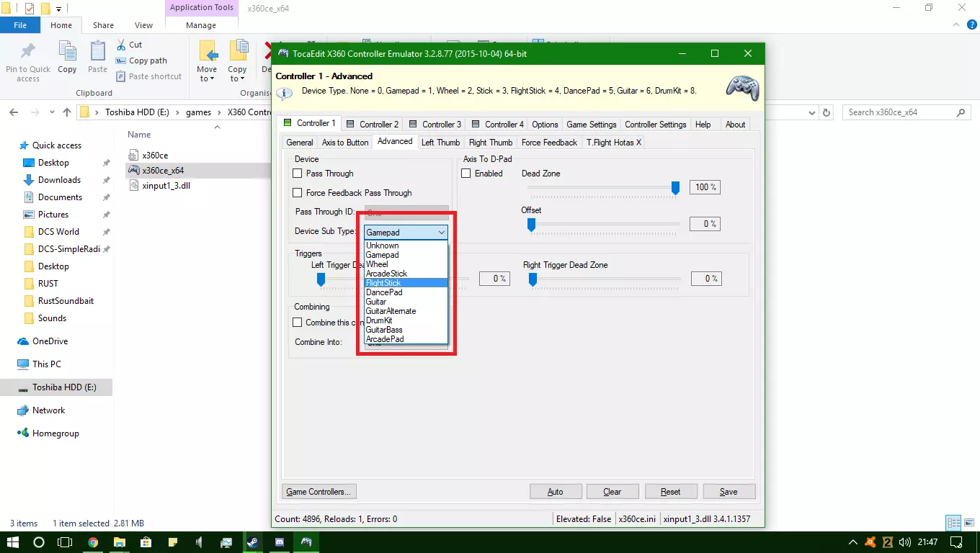
Task: Launch Chrome from the taskbar
Action: coord(93,542)
